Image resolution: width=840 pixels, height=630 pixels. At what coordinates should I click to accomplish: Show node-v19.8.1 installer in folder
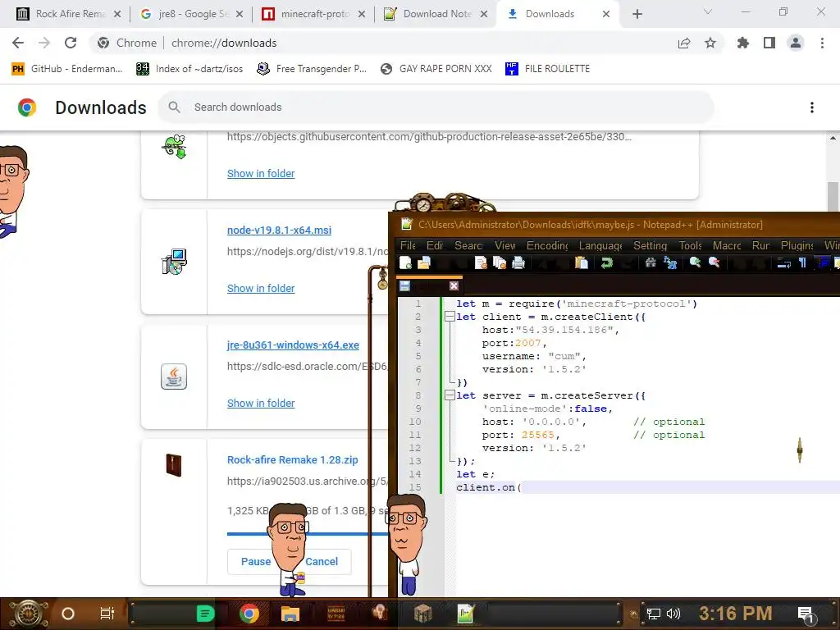261,288
